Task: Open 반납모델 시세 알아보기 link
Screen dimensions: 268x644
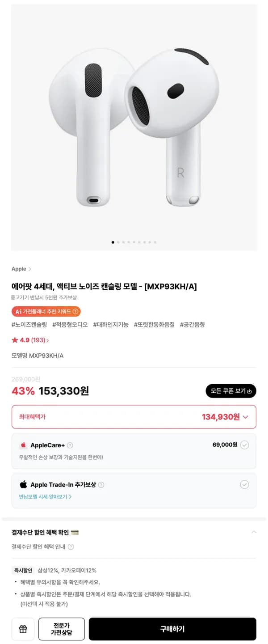Action: [45, 497]
